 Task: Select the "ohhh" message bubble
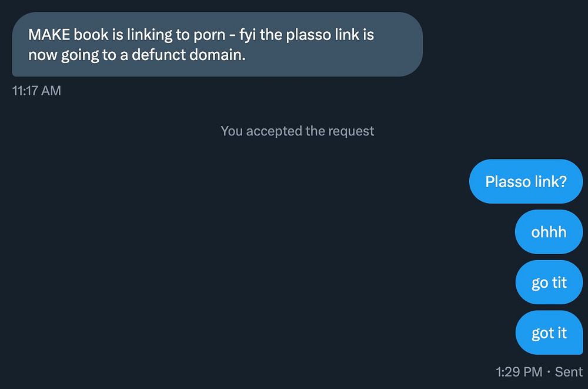point(549,232)
